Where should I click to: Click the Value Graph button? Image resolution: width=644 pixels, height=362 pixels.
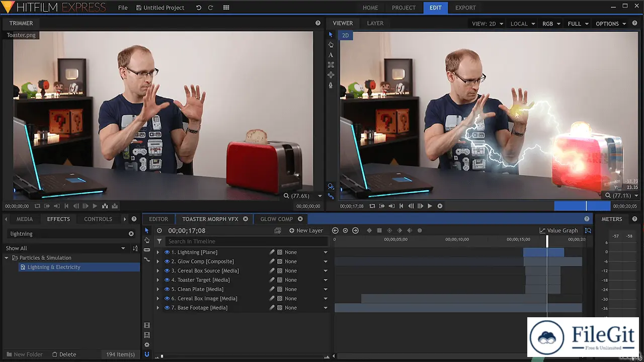point(558,230)
